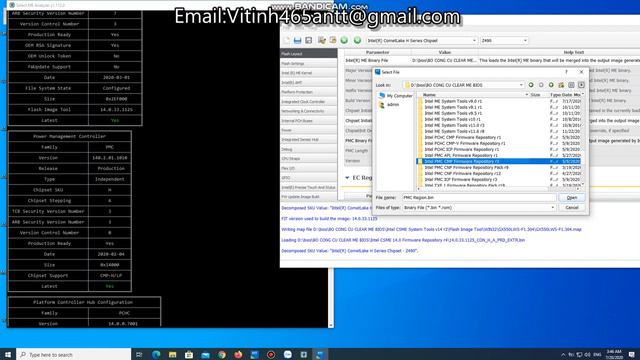
Task: Click the Cancel button in Select File dialog
Action: pos(571,208)
